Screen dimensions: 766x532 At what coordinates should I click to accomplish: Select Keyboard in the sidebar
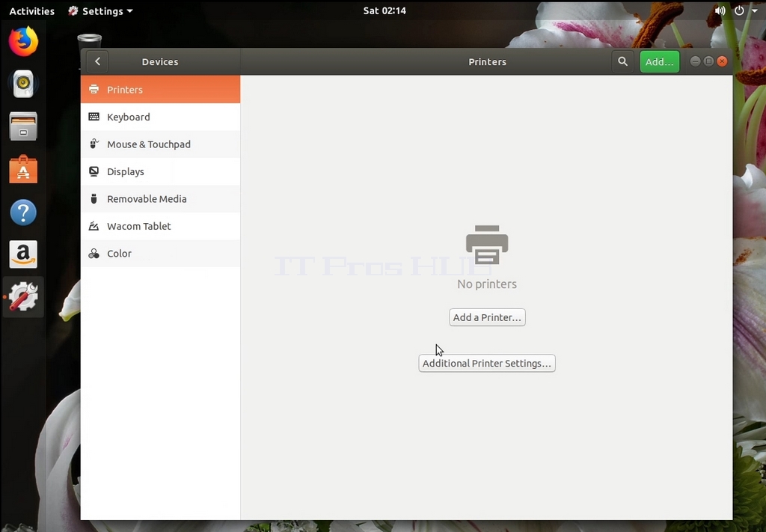pyautogui.click(x=160, y=117)
